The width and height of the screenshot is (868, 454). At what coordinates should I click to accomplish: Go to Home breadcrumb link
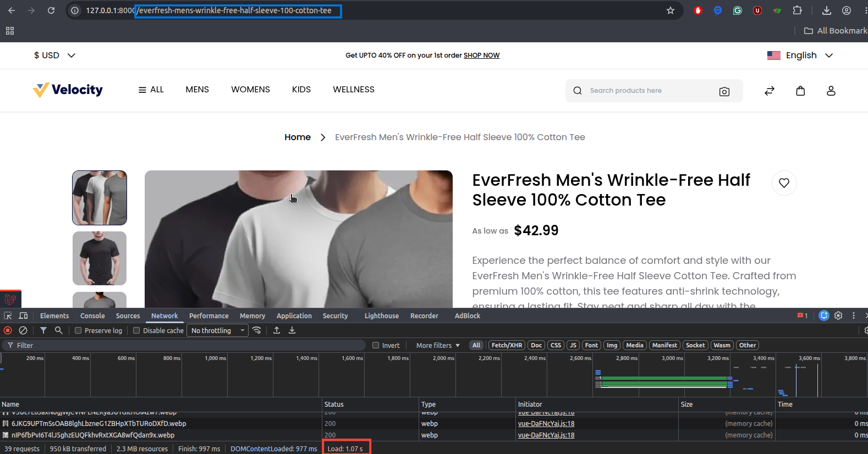[x=298, y=137]
